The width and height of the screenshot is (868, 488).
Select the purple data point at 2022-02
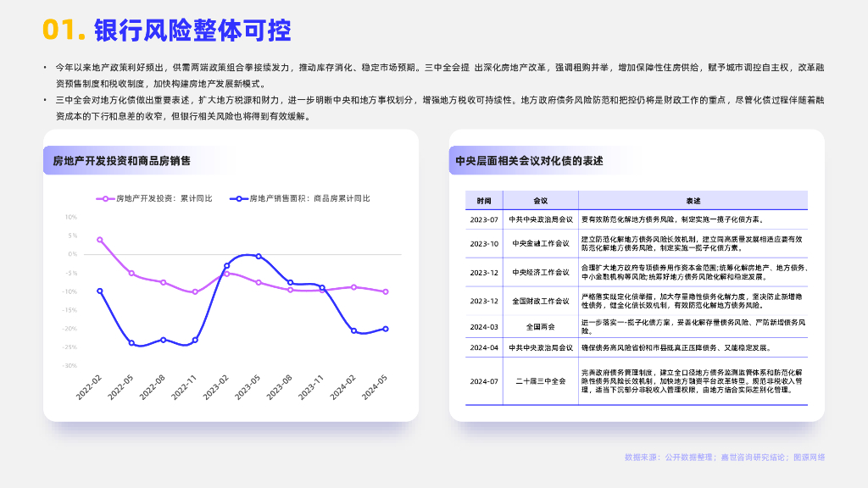100,240
